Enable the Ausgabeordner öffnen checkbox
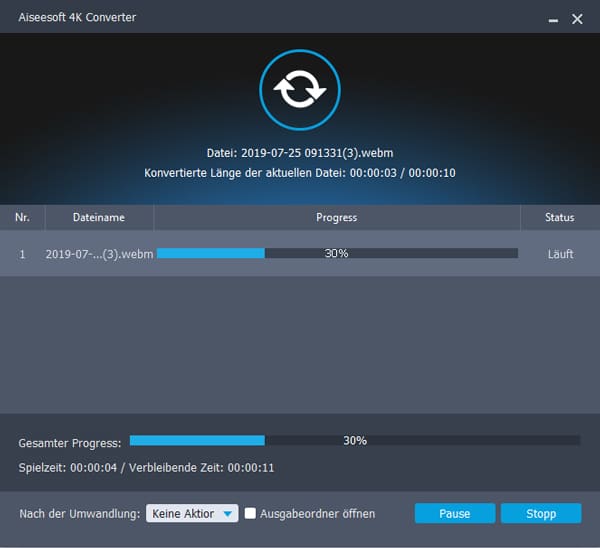 coord(250,513)
